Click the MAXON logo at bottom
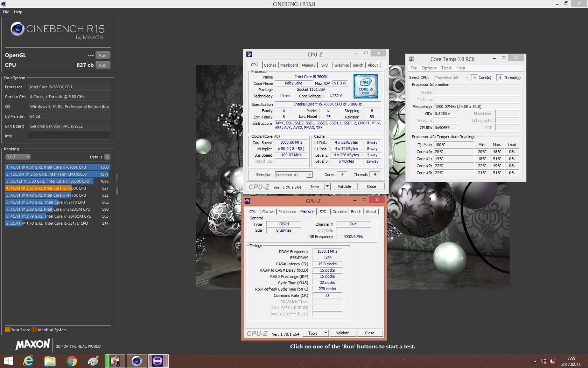The width and height of the screenshot is (588, 368). 33,345
